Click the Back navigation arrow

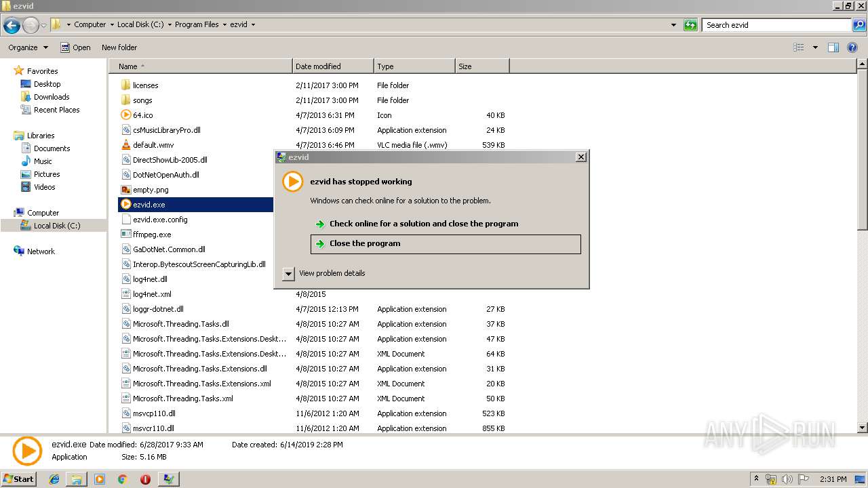pos(12,26)
